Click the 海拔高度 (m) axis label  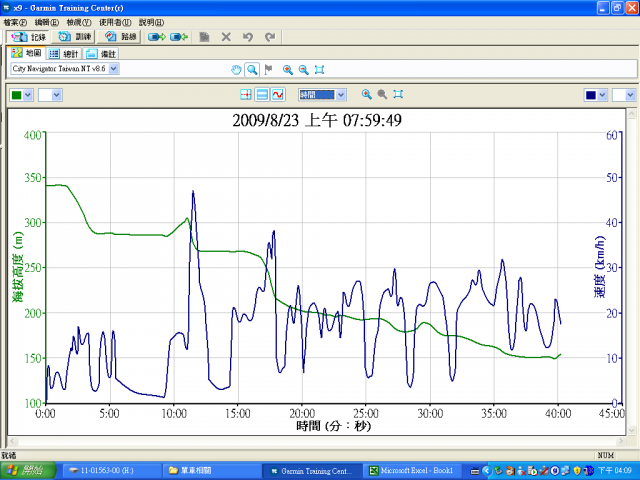[x=18, y=267]
